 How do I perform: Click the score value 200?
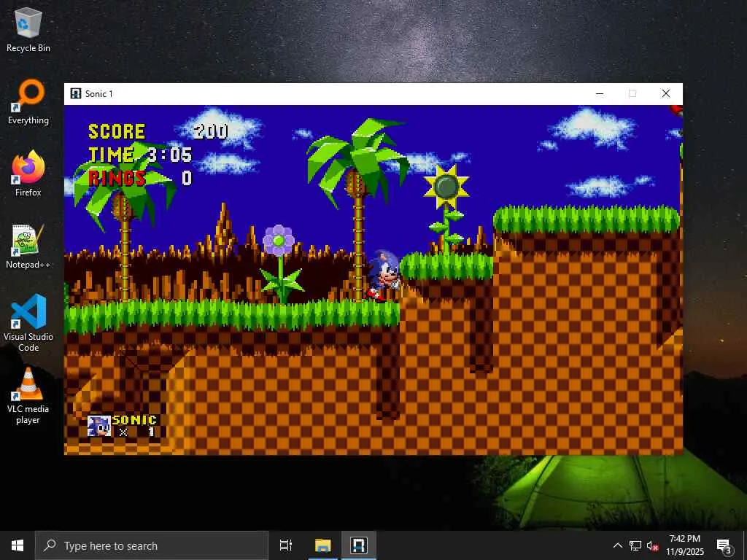[211, 131]
